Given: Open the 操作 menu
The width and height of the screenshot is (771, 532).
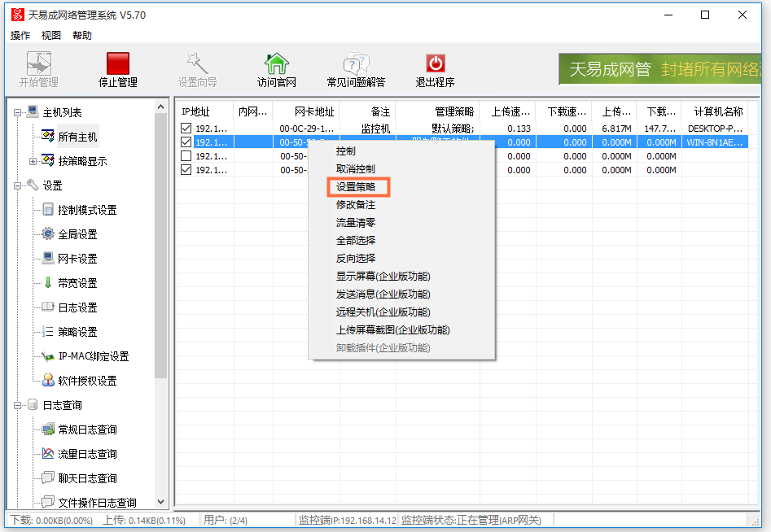Looking at the screenshot, I should [x=20, y=35].
